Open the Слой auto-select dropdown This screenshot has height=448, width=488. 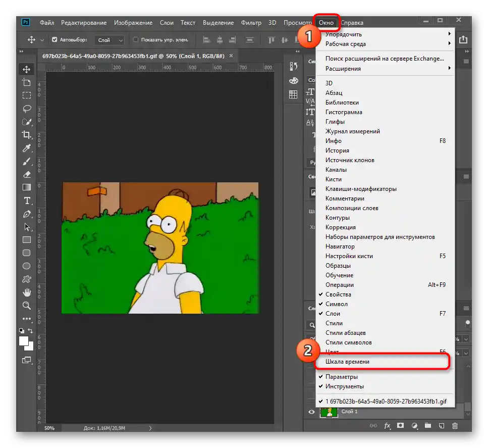pyautogui.click(x=111, y=40)
